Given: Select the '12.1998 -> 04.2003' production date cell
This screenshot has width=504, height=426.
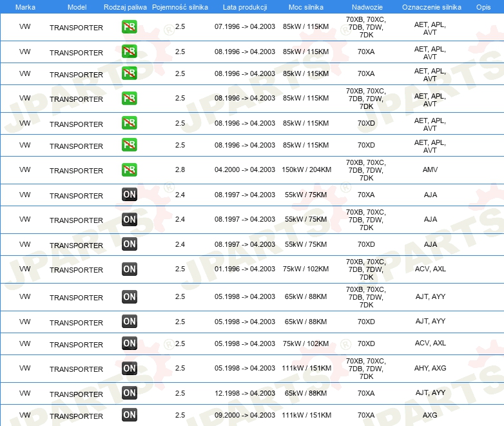Looking at the screenshot, I should 245,393.
